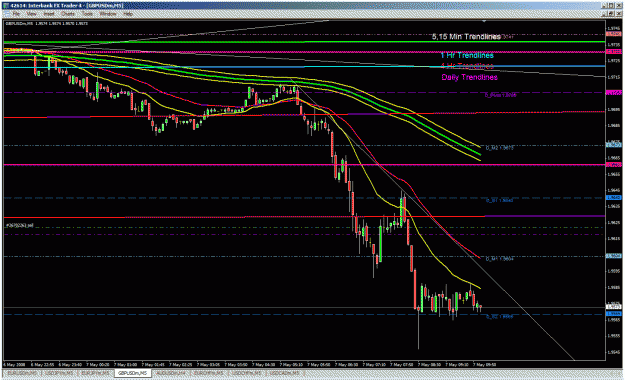Click the order label on left chart edge
The width and height of the screenshot is (625, 380).
pyautogui.click(x=19, y=226)
